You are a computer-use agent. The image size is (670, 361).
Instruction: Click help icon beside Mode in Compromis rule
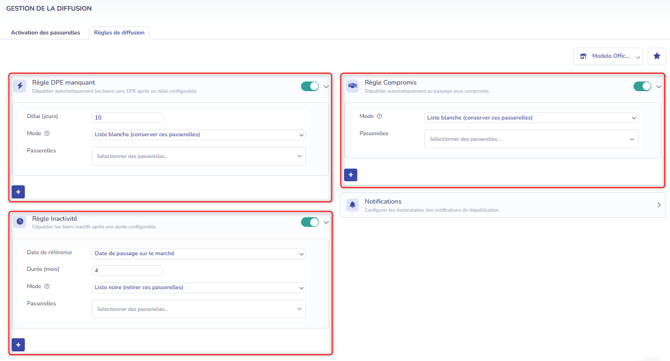coord(379,116)
